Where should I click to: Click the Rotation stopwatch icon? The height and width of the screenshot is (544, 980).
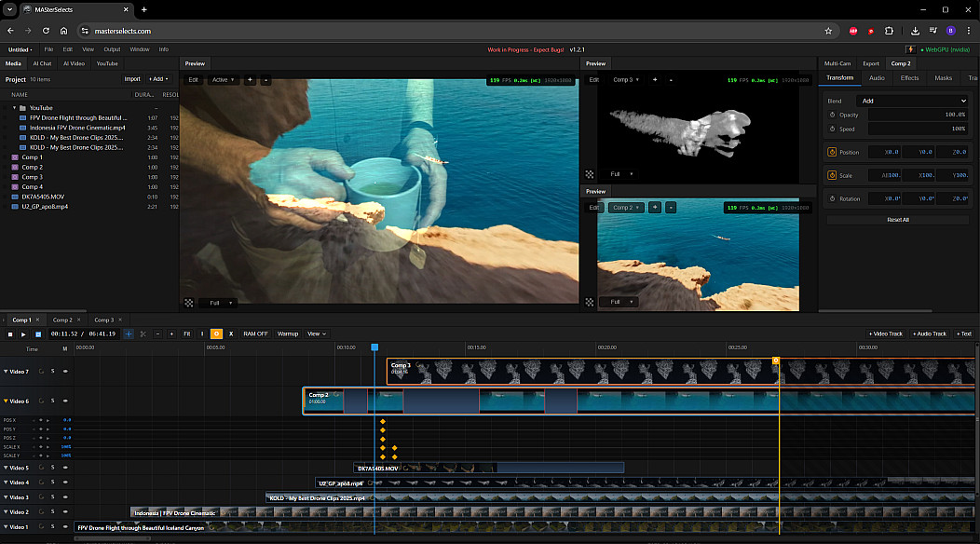(x=832, y=198)
